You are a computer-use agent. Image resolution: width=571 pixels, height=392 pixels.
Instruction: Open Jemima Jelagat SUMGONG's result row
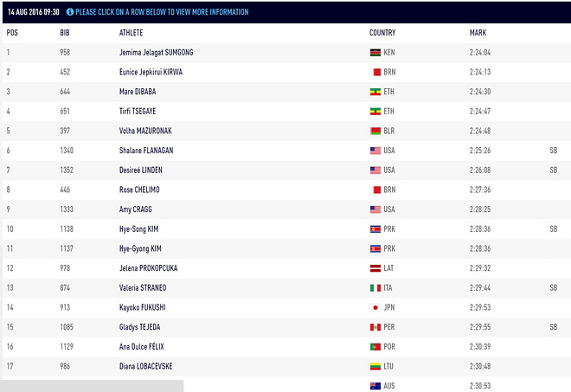coord(168,53)
